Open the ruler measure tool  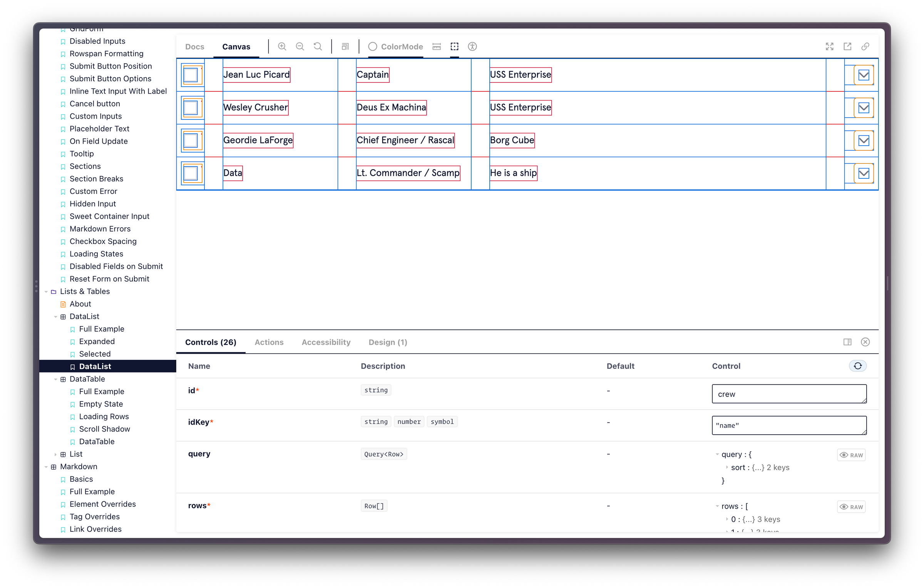point(437,46)
